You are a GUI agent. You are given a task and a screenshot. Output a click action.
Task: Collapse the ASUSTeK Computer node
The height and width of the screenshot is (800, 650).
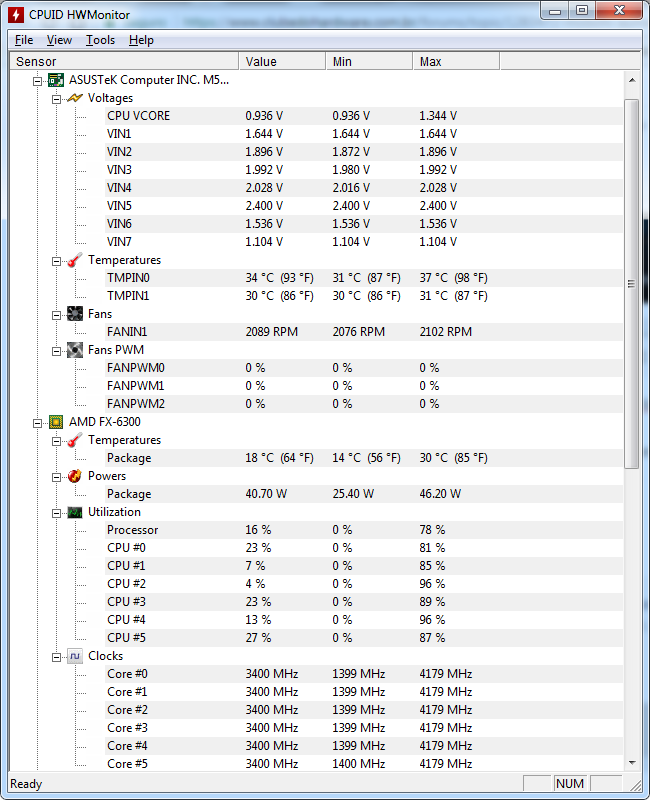pos(37,81)
